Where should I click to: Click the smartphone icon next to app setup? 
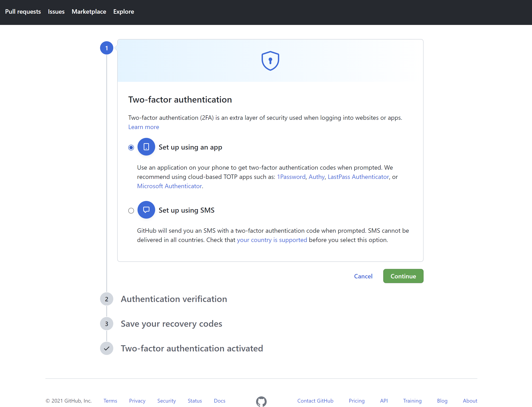point(146,146)
